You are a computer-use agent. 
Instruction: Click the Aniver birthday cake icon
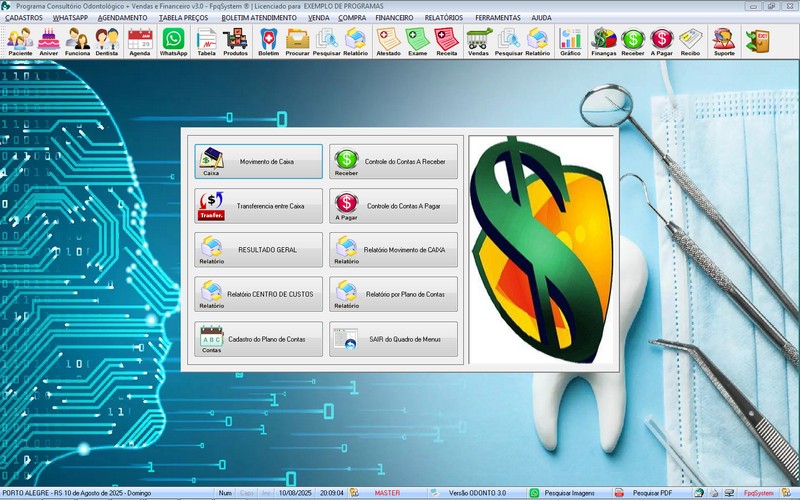(x=48, y=41)
